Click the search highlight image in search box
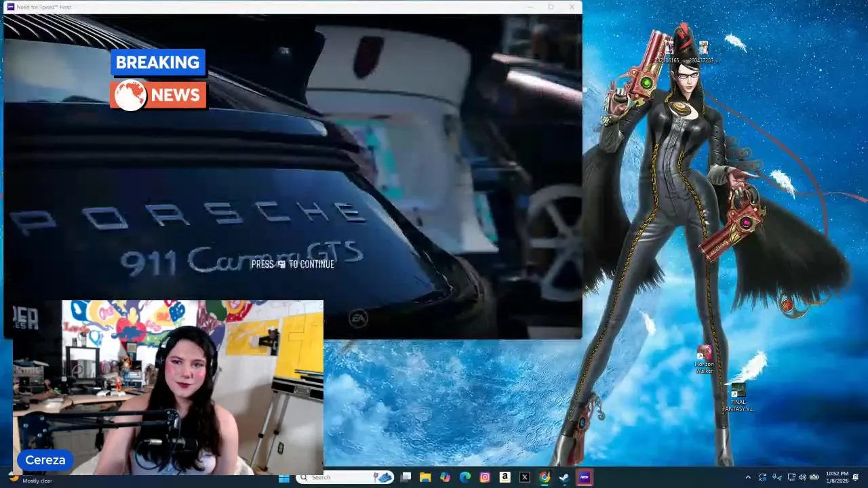868x488 pixels. [x=383, y=477]
